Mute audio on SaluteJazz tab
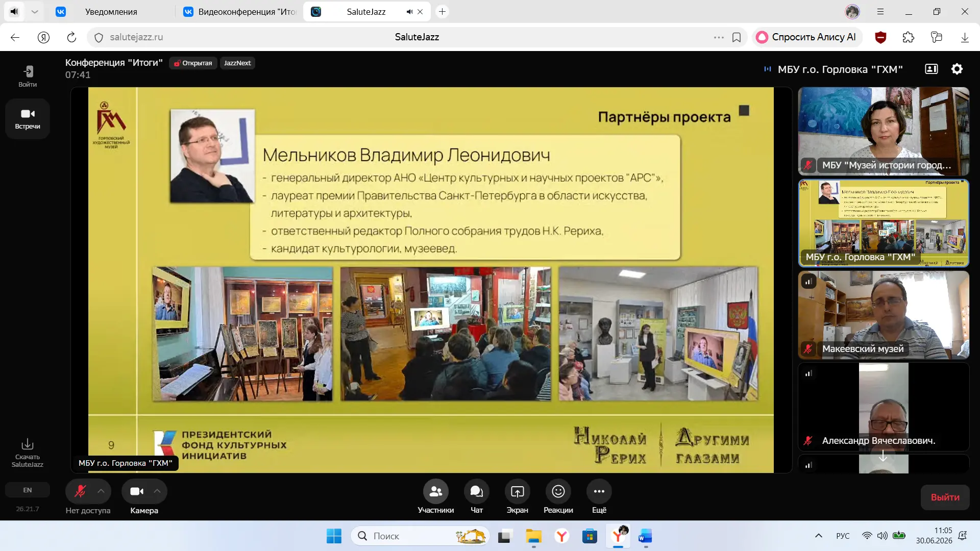 coord(409,12)
